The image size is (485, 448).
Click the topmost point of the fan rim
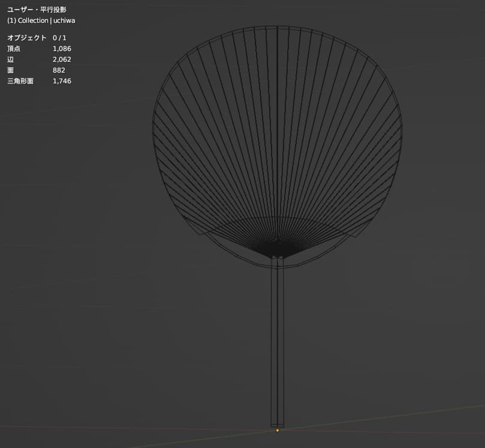pos(277,26)
